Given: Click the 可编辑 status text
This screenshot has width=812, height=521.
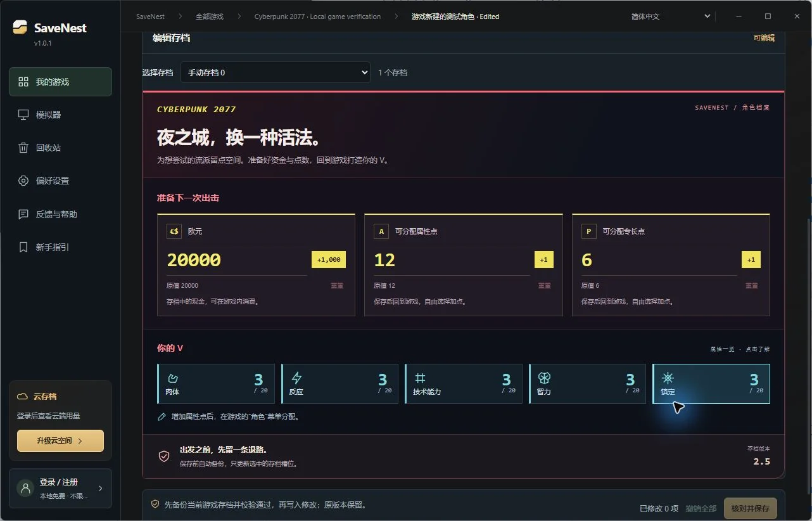Looking at the screenshot, I should (764, 38).
